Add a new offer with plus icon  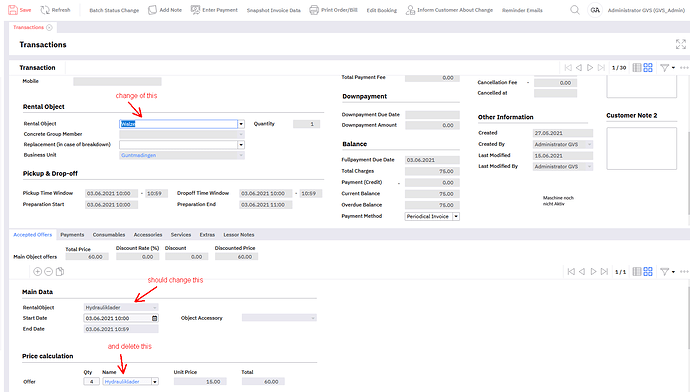37,271
